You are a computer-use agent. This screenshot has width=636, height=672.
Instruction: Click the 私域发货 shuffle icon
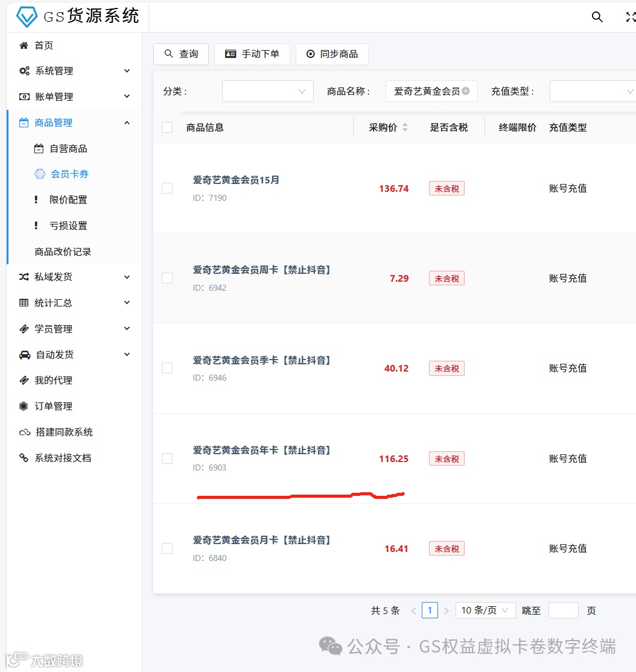pyautogui.click(x=24, y=277)
